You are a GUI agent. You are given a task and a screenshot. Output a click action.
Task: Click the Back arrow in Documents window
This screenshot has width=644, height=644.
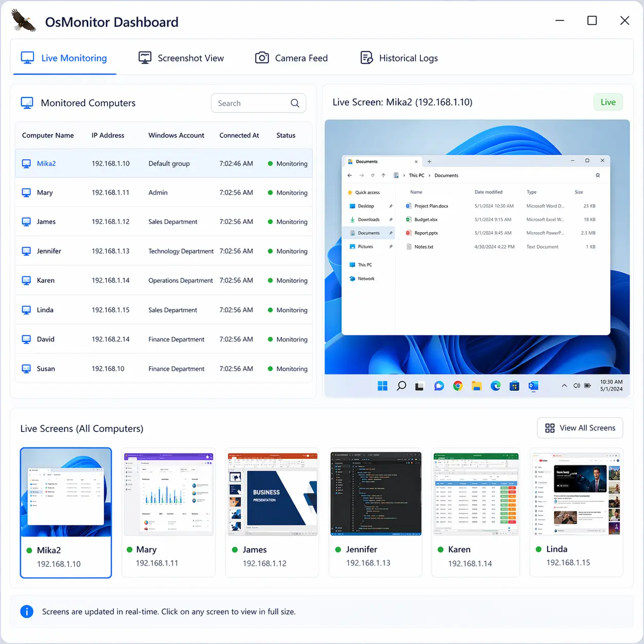pos(350,176)
